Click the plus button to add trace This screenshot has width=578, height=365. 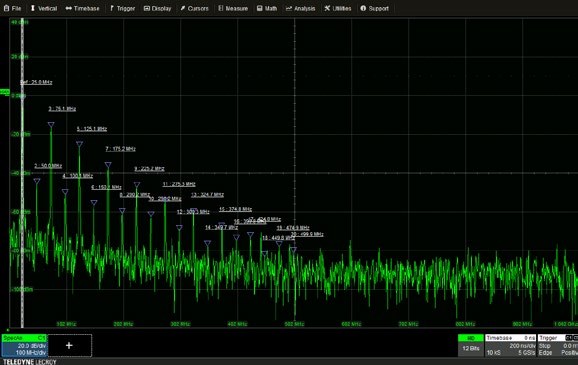[69, 345]
